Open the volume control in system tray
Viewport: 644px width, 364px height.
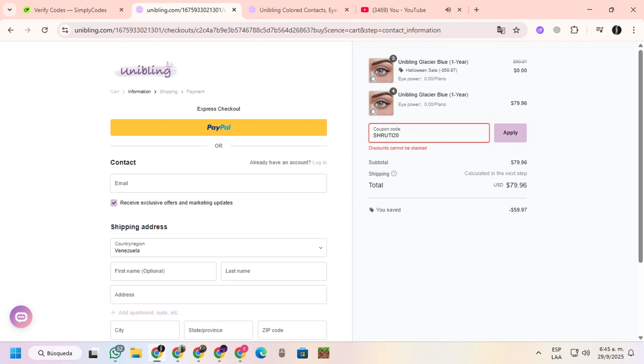[586, 353]
